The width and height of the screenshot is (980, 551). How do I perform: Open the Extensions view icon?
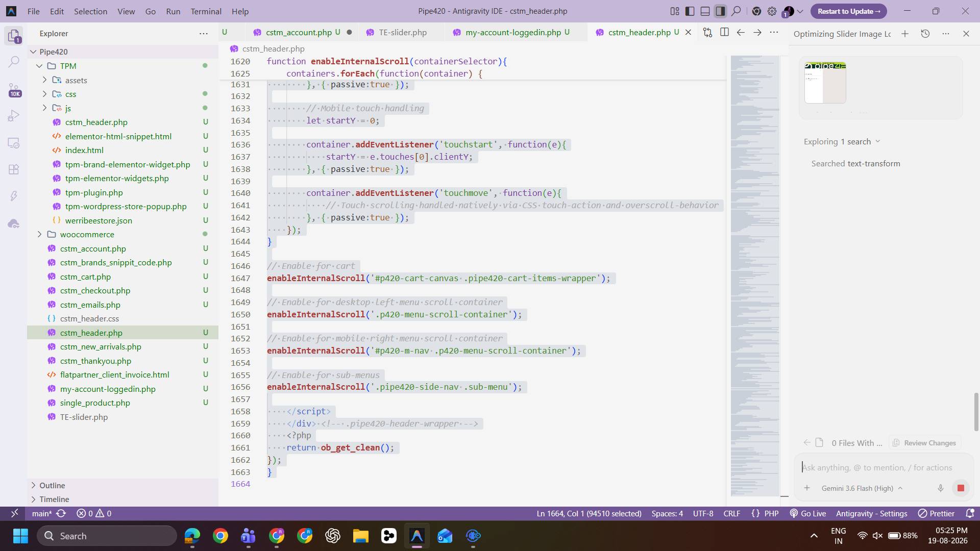pyautogui.click(x=14, y=169)
